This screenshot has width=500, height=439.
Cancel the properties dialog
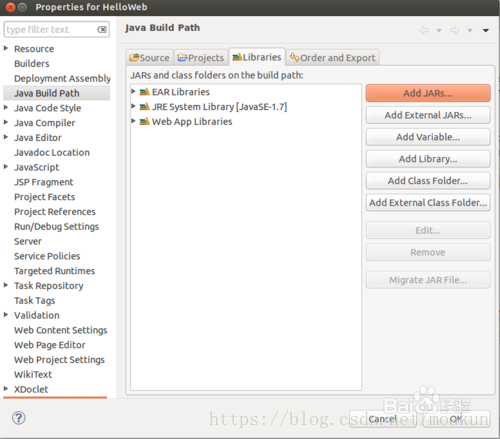[383, 419]
